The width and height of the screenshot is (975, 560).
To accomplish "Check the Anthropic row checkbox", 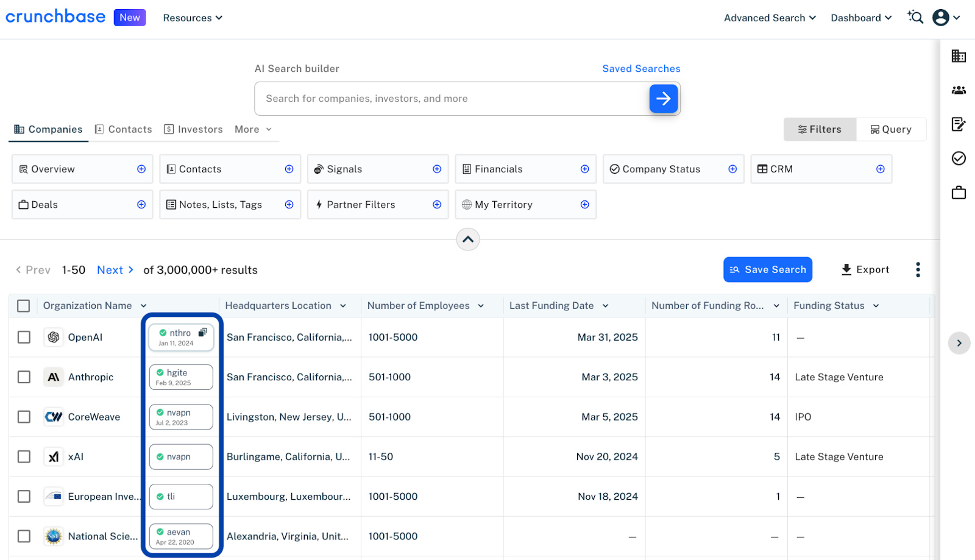I will point(24,377).
